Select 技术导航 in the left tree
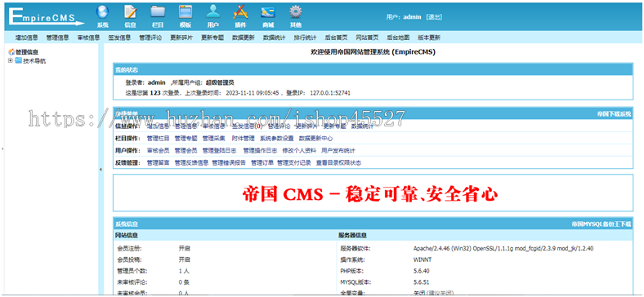This screenshot has height=297, width=644. pos(34,61)
